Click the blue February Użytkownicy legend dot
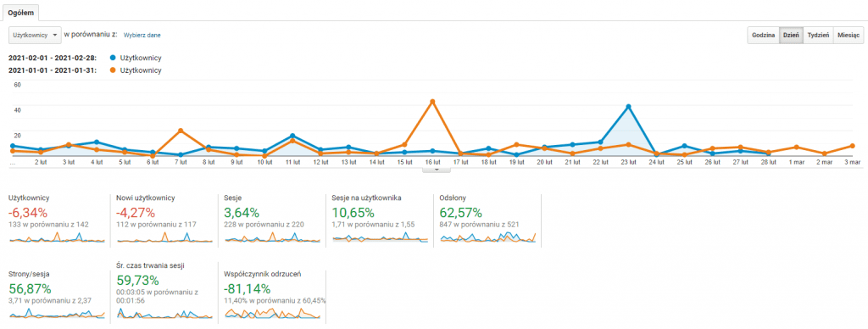Image resolution: width=868 pixels, height=329 pixels. [x=114, y=57]
